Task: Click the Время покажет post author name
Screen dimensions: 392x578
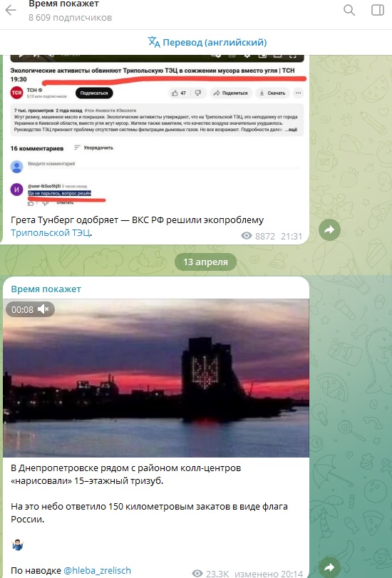Action: point(46,289)
